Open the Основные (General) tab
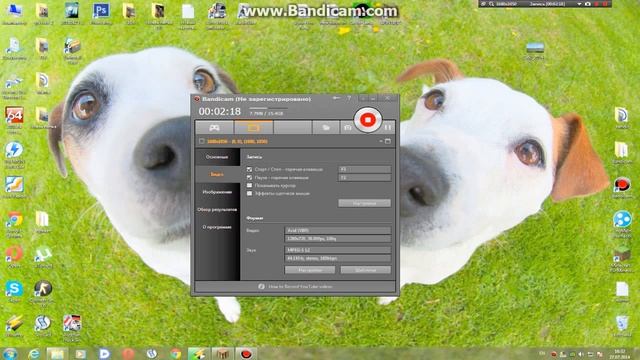This screenshot has height=360, width=640. (x=217, y=157)
